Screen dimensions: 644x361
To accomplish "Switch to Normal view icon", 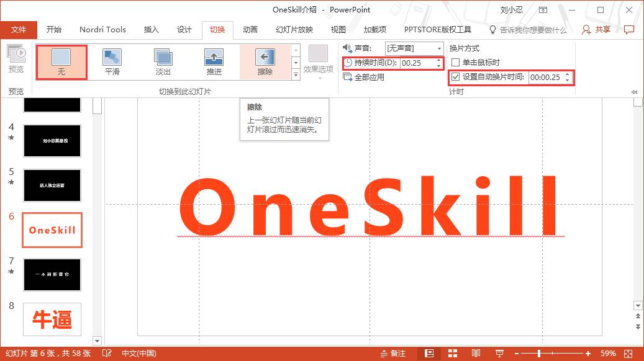I will tap(429, 353).
